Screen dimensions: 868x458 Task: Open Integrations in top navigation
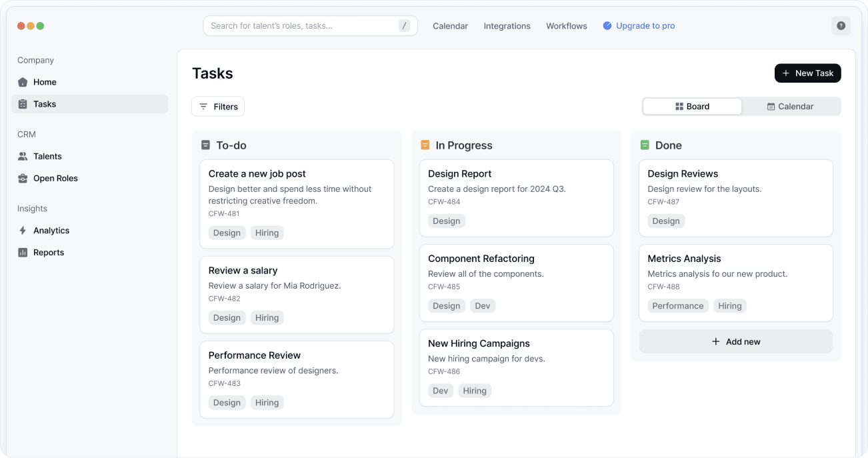(x=507, y=25)
